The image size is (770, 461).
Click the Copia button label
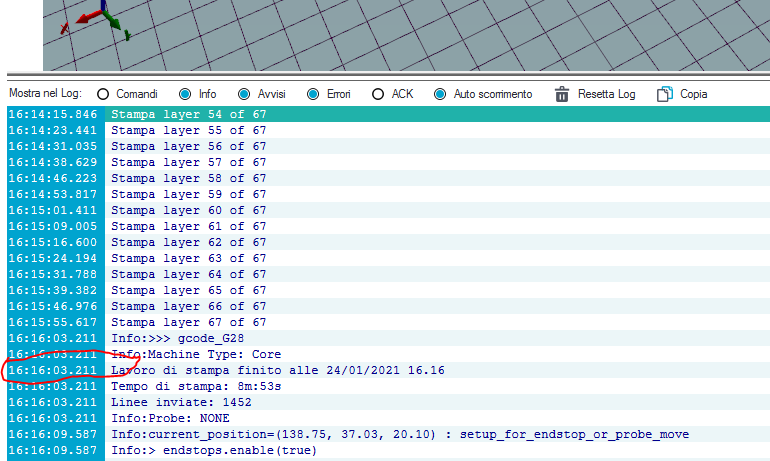click(693, 94)
